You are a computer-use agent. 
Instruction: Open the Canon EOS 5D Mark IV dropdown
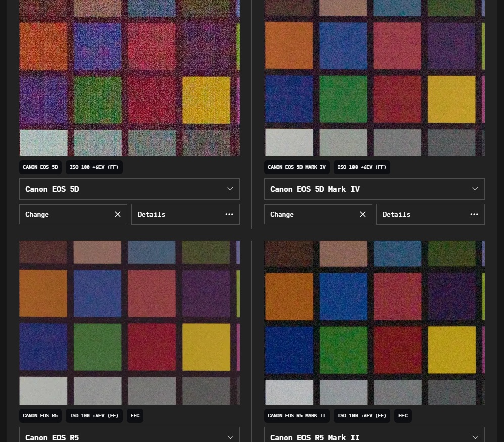point(374,189)
